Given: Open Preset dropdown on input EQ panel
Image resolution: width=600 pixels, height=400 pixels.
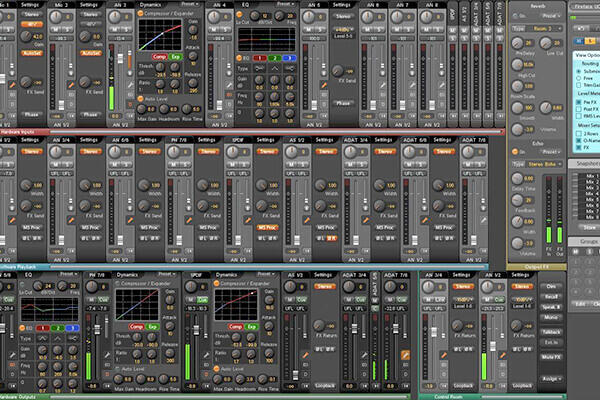Looking at the screenshot, I should click(x=285, y=4).
